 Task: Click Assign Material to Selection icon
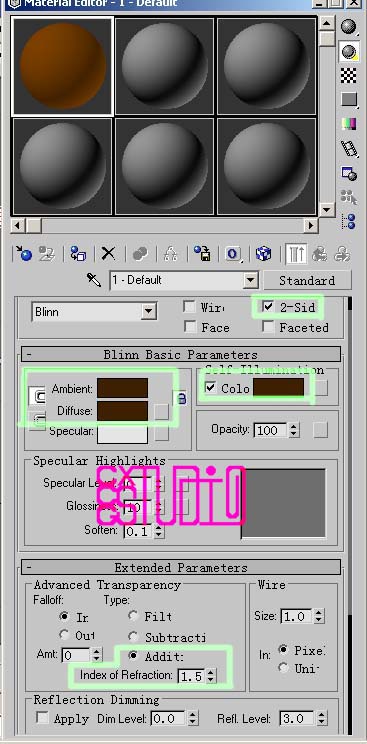78,254
